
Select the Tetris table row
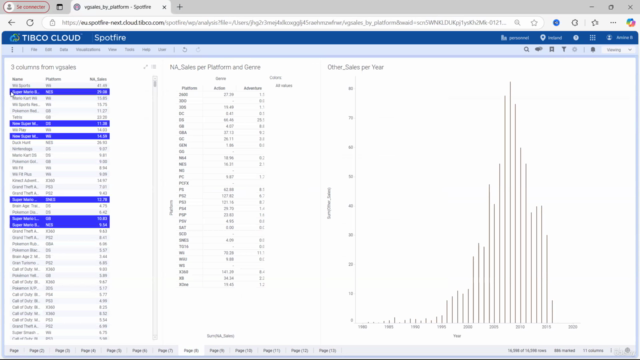(x=60, y=117)
